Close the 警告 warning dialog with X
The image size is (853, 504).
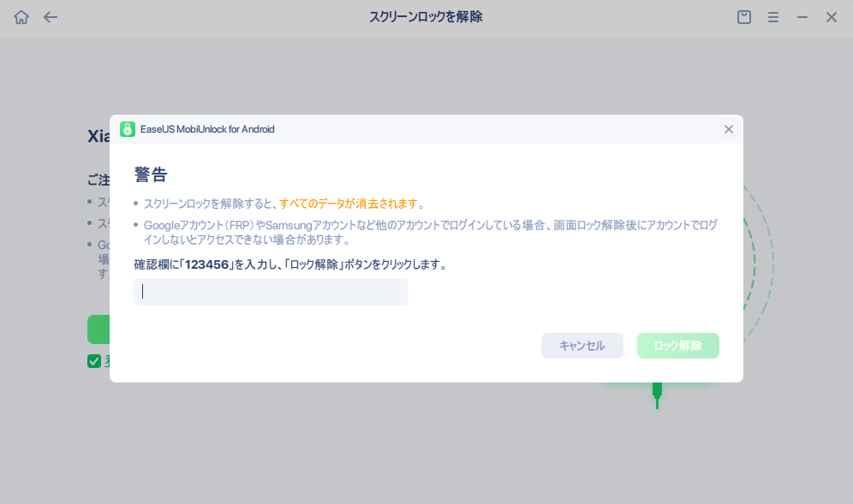click(x=729, y=129)
